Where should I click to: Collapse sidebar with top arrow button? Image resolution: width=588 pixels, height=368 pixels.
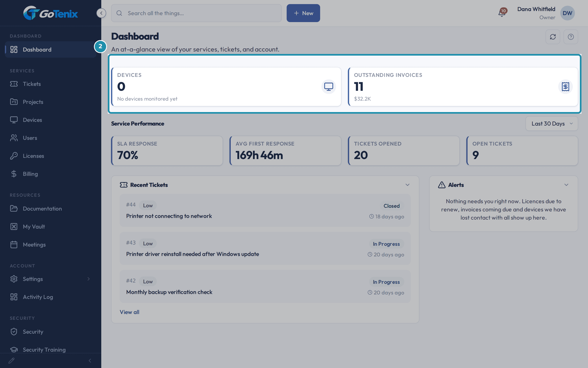[101, 13]
